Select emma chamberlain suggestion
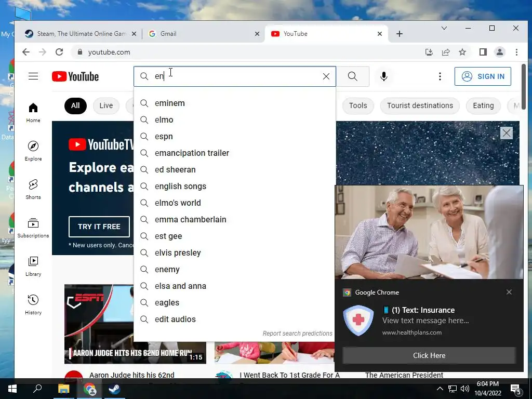 click(x=235, y=220)
